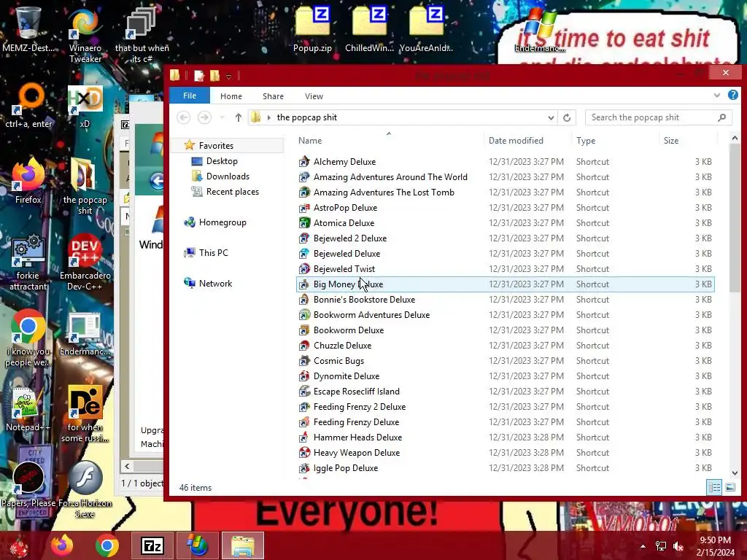Screen dimensions: 747x560
Task: Open the Customize Quick Access Toolbar dropdown
Action: pyautogui.click(x=228, y=76)
